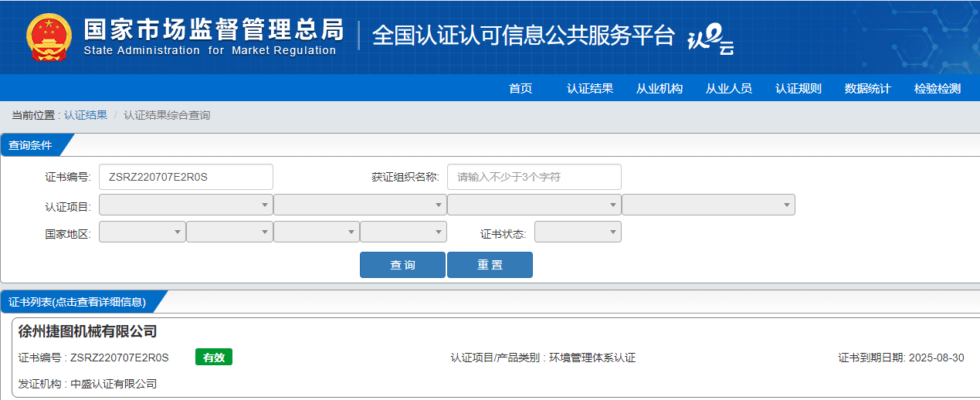Viewport: 980px width, 400px height.
Task: Open the 首页 menu item
Action: tap(521, 88)
